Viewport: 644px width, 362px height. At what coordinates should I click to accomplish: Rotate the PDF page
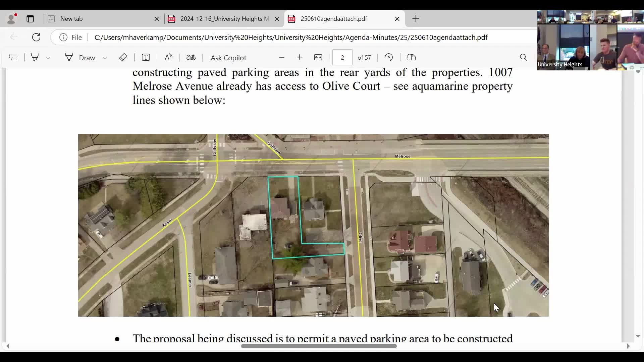(389, 57)
